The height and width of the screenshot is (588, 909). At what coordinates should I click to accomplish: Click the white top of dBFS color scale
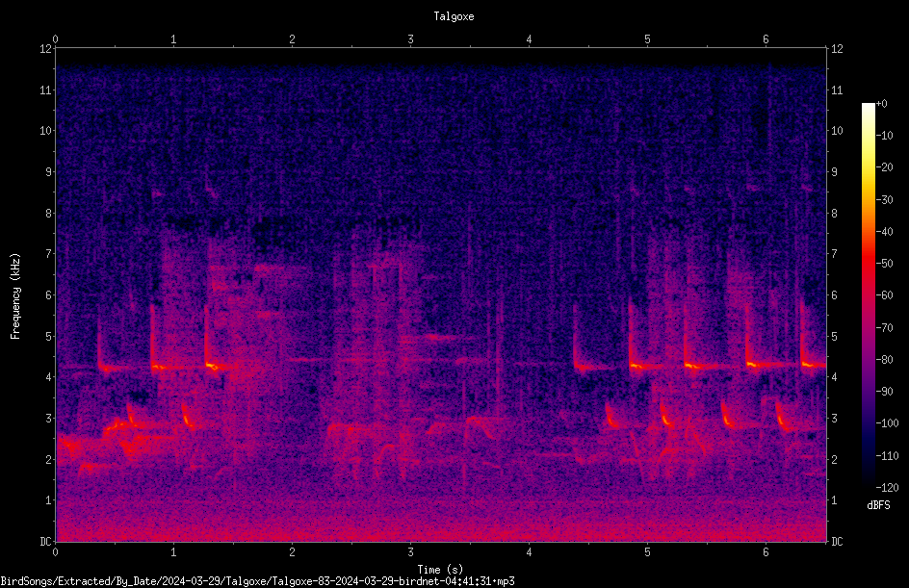pos(868,108)
